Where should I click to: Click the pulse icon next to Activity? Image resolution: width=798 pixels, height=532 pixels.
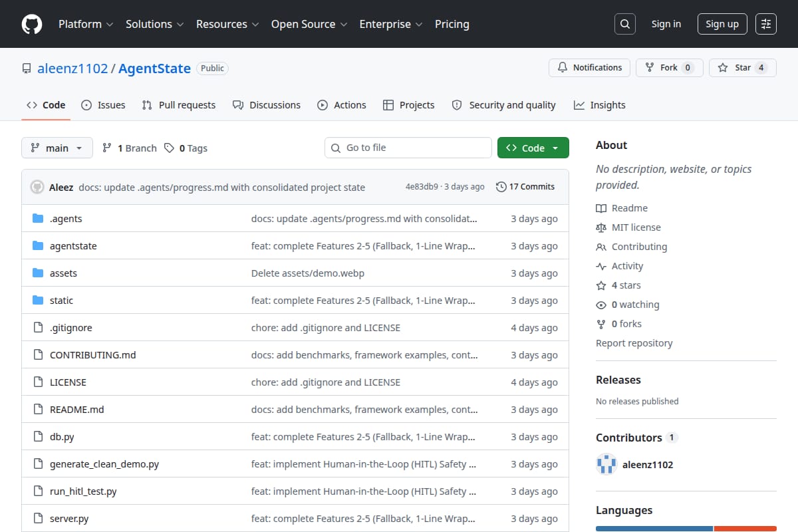[x=601, y=266]
